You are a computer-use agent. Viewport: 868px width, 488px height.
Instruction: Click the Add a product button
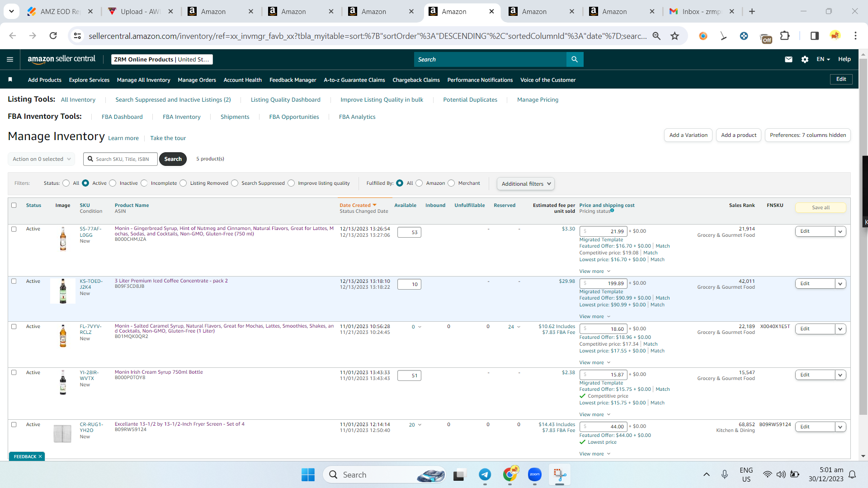pyautogui.click(x=739, y=135)
